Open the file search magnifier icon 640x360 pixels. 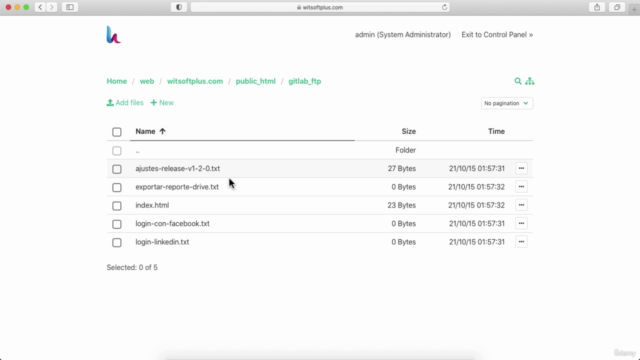point(518,81)
